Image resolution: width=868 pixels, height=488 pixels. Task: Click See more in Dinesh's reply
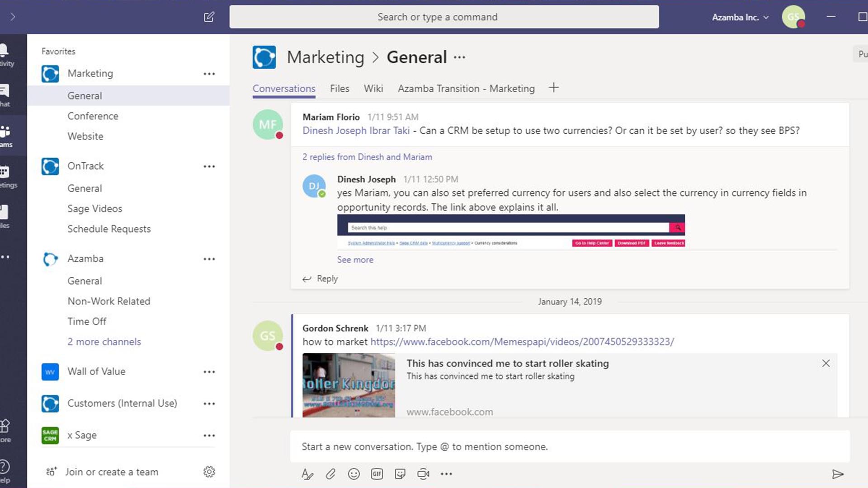point(355,260)
